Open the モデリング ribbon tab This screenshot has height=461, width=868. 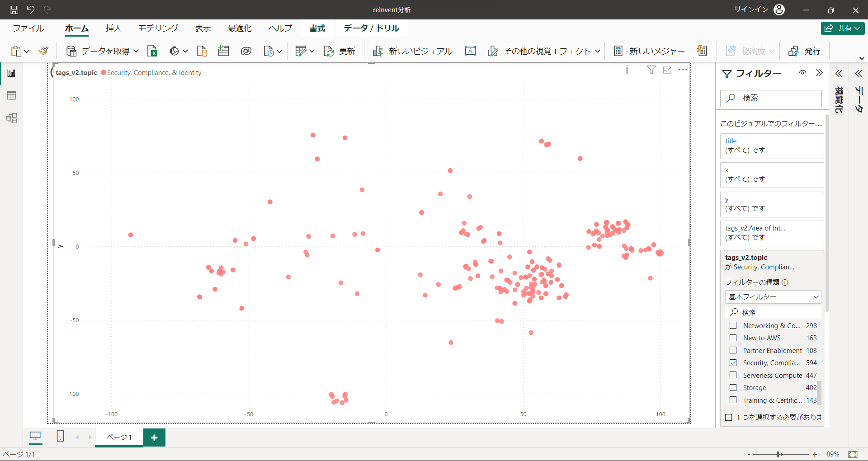pyautogui.click(x=158, y=28)
